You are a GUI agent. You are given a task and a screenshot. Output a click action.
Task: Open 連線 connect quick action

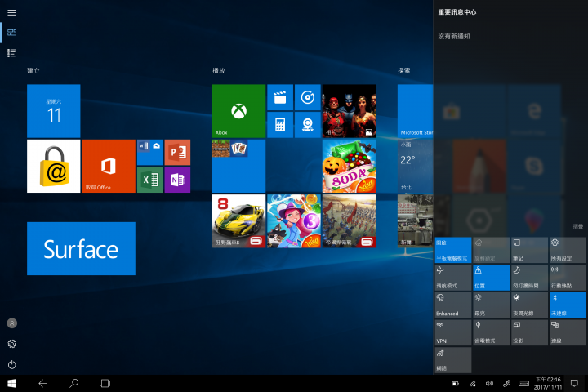click(x=568, y=332)
